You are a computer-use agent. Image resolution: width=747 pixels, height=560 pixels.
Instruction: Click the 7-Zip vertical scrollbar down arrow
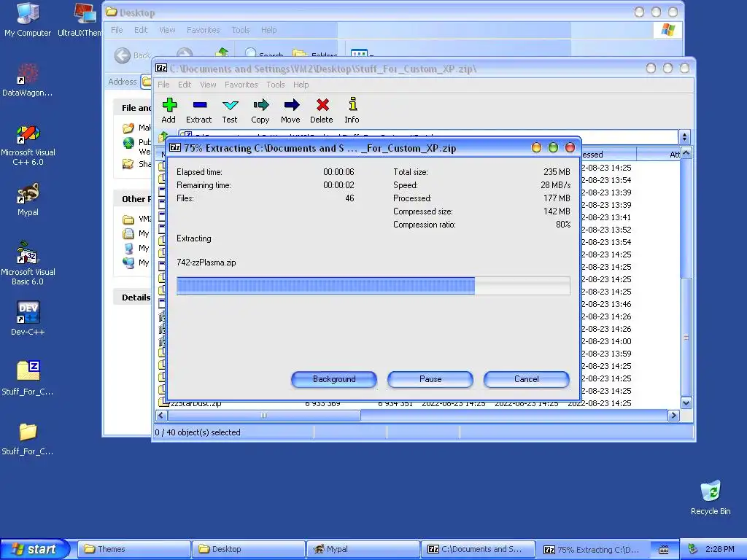(686, 402)
